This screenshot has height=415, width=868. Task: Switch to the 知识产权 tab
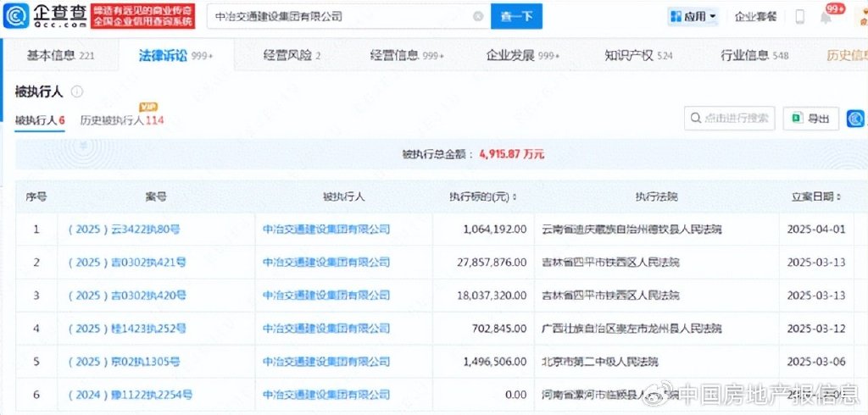pos(639,55)
